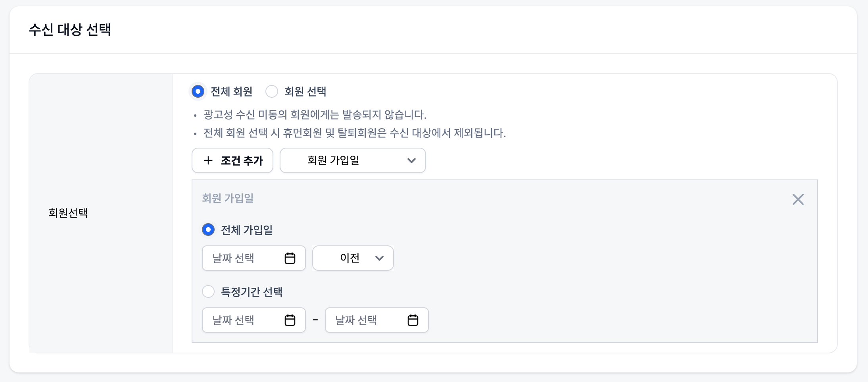Click chevron arrow on 이전 dropdown
This screenshot has height=382, width=868.
click(x=379, y=258)
